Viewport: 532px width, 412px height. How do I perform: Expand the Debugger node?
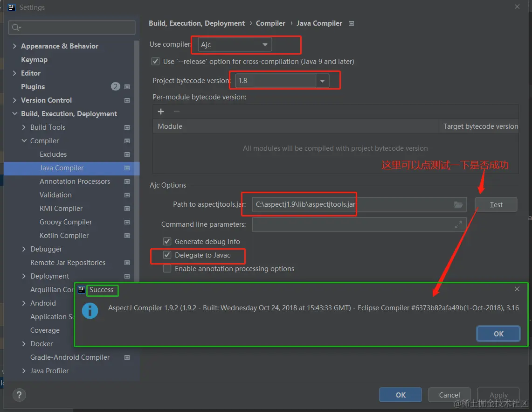(x=24, y=249)
